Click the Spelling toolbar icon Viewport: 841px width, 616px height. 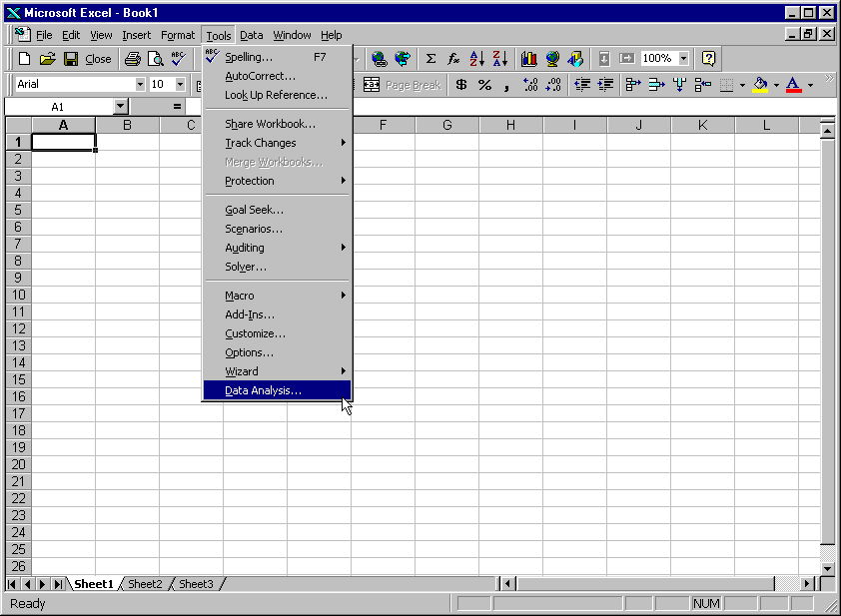(x=179, y=59)
